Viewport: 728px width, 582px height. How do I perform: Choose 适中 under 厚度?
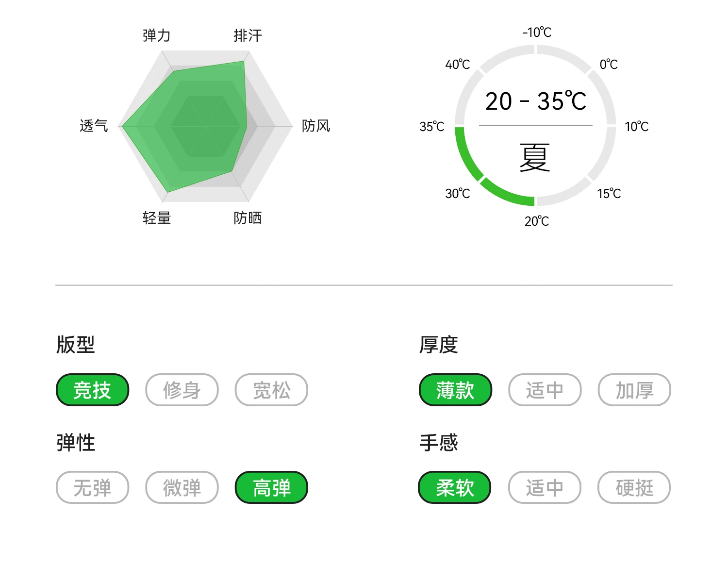pyautogui.click(x=545, y=390)
